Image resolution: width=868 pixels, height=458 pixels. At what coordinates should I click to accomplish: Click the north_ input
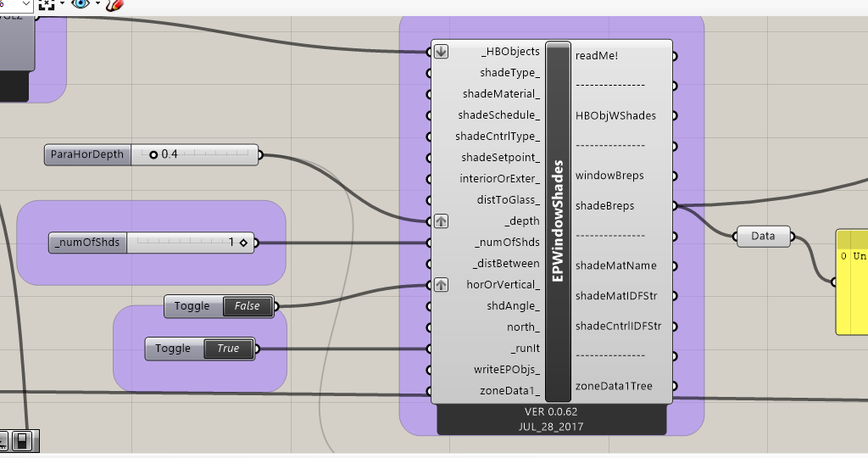pos(523,327)
